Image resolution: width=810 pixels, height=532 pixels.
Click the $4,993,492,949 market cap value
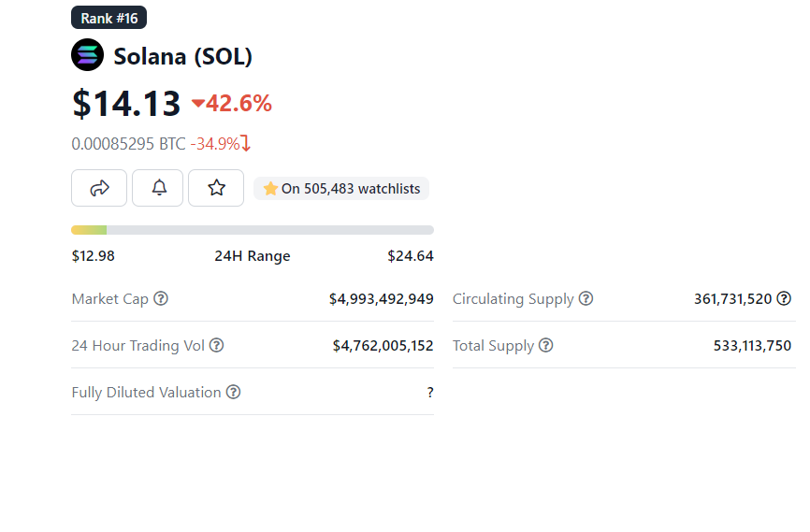point(381,299)
